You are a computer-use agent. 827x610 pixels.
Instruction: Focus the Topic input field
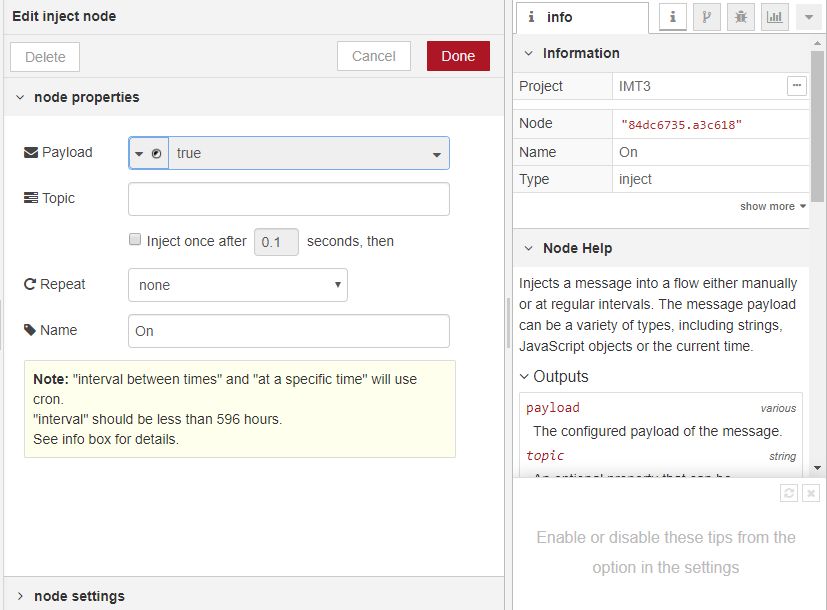tap(289, 199)
